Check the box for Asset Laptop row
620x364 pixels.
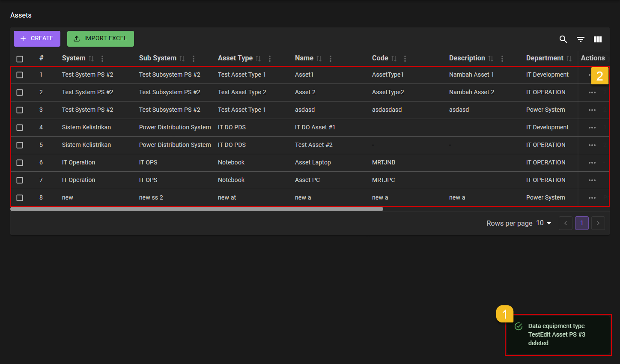click(20, 163)
